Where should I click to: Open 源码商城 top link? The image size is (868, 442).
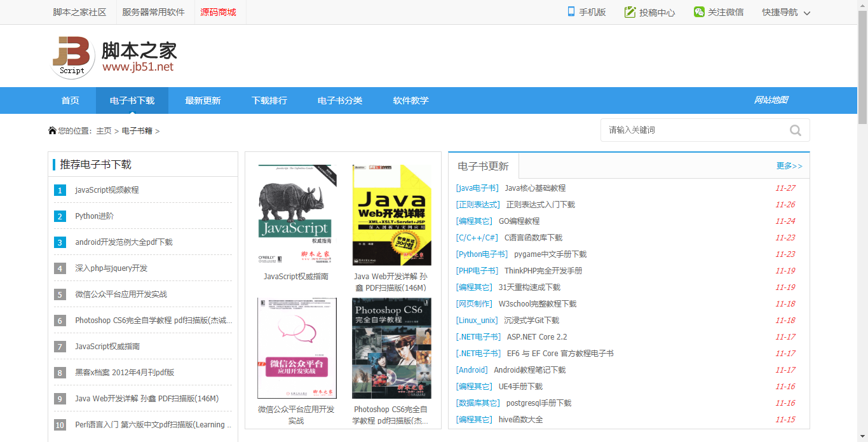[x=218, y=12]
